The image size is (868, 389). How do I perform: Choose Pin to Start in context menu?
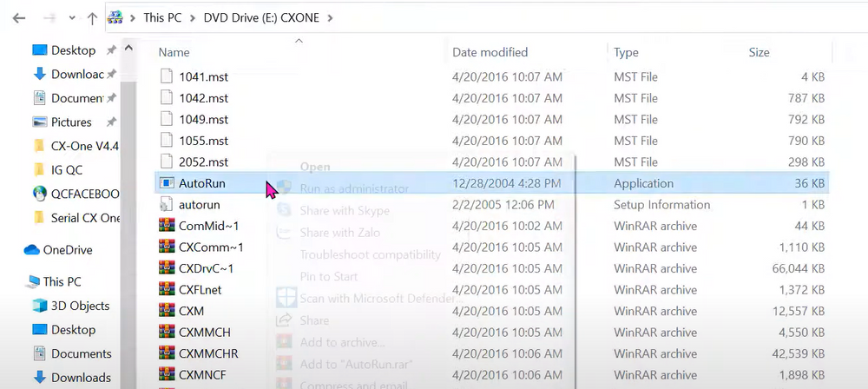[x=329, y=276]
